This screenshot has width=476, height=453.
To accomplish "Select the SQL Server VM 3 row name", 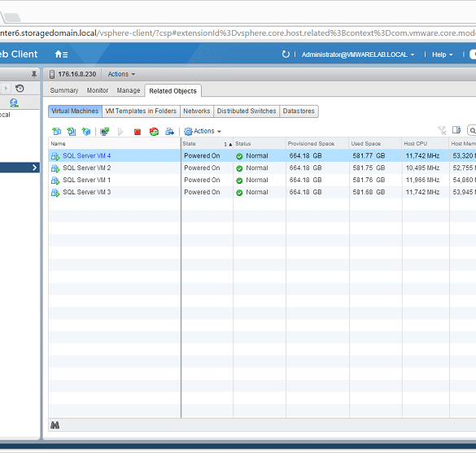I will 86,192.
